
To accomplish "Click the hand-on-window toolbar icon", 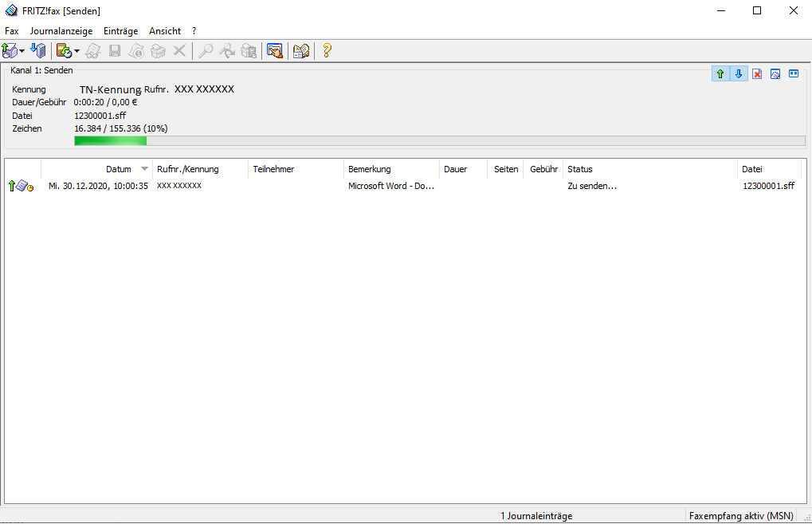I will tap(274, 51).
